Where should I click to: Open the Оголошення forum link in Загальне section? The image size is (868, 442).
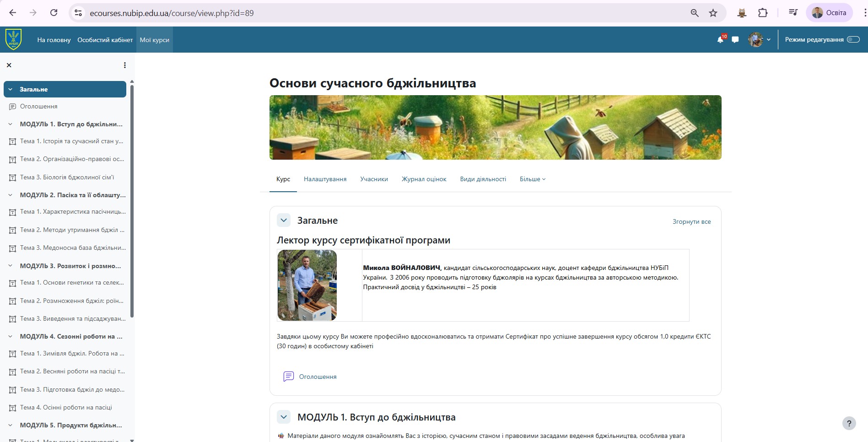pyautogui.click(x=318, y=377)
